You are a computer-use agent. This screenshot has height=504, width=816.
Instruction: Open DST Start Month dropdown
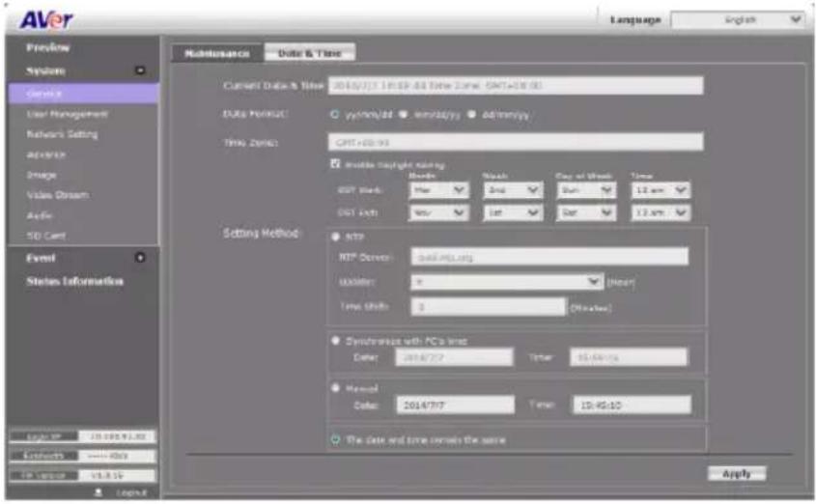(x=438, y=190)
